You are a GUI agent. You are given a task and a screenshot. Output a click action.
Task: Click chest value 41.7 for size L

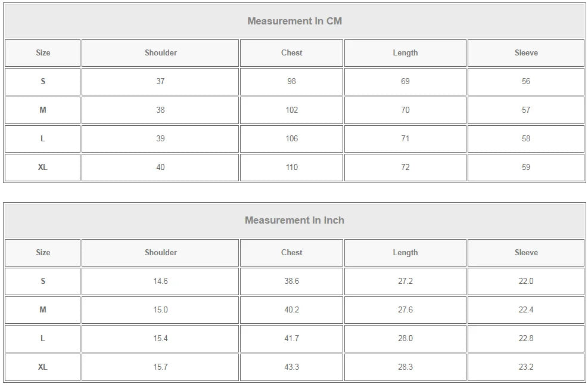point(291,338)
